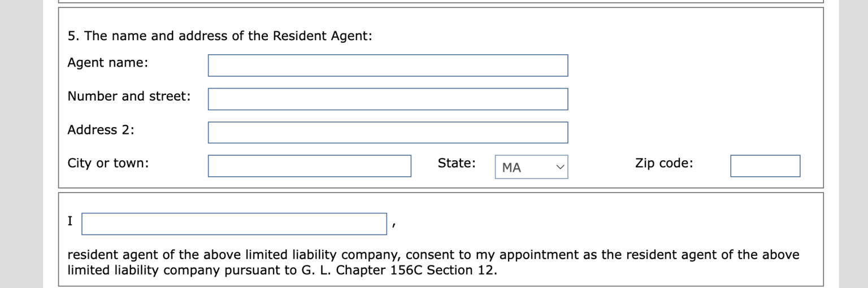Select the "Address 2:" label text

click(x=101, y=130)
